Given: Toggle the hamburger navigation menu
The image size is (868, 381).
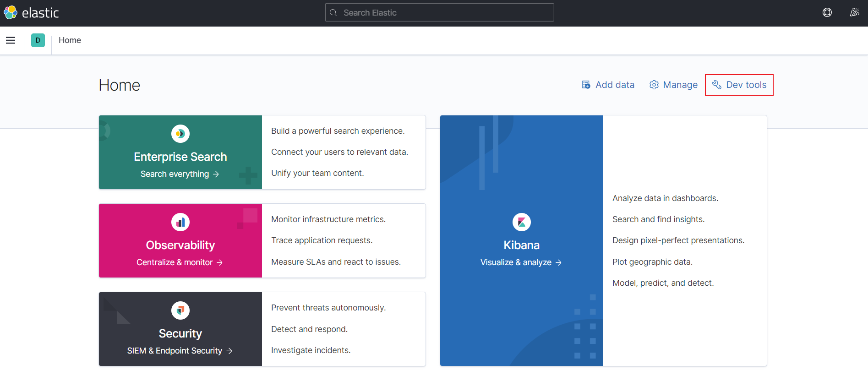Looking at the screenshot, I should [x=11, y=40].
